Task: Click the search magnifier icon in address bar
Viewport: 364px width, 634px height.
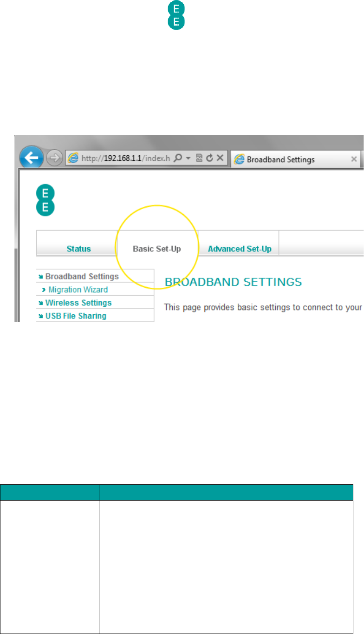Action: (177, 158)
